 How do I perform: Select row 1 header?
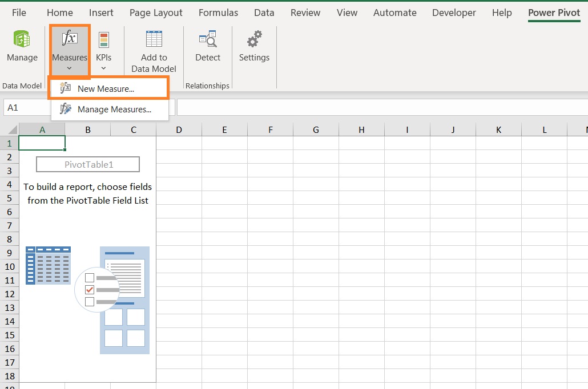(x=9, y=143)
